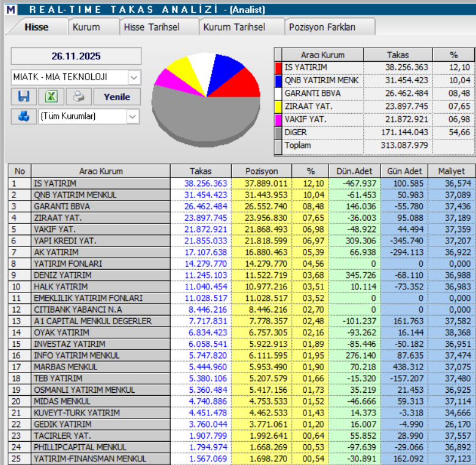Click the No column header

[20, 171]
